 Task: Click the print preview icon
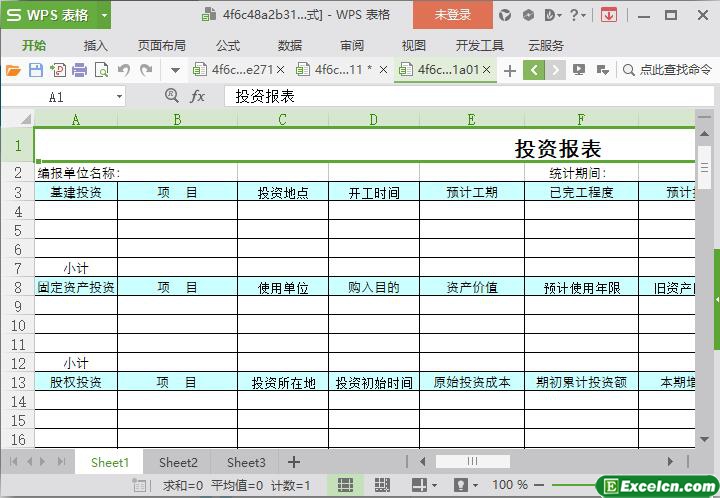click(101, 70)
